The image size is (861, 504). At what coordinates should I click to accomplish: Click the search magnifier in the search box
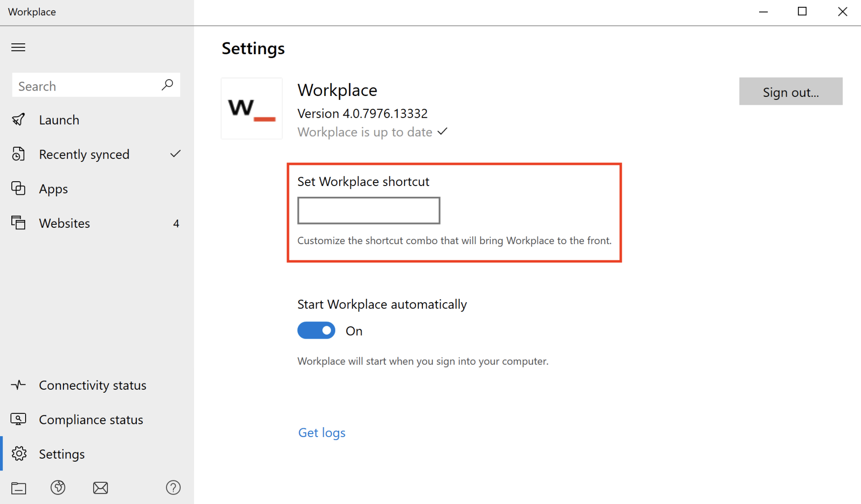point(167,85)
